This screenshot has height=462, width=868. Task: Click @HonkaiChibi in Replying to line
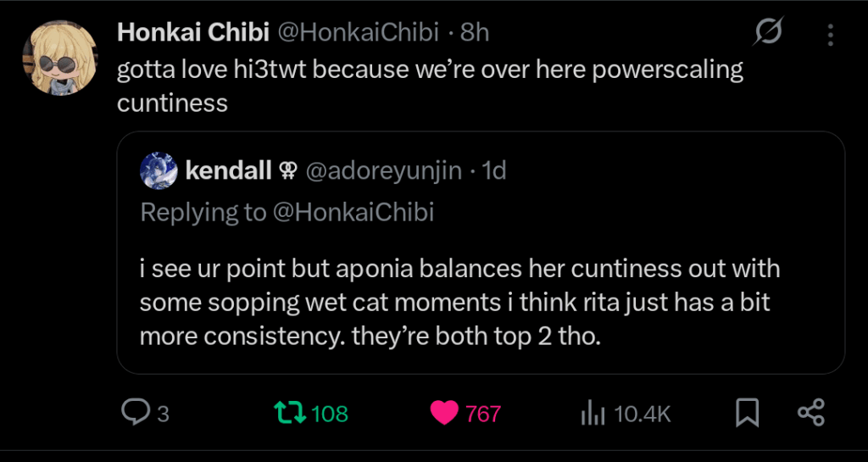(x=353, y=212)
